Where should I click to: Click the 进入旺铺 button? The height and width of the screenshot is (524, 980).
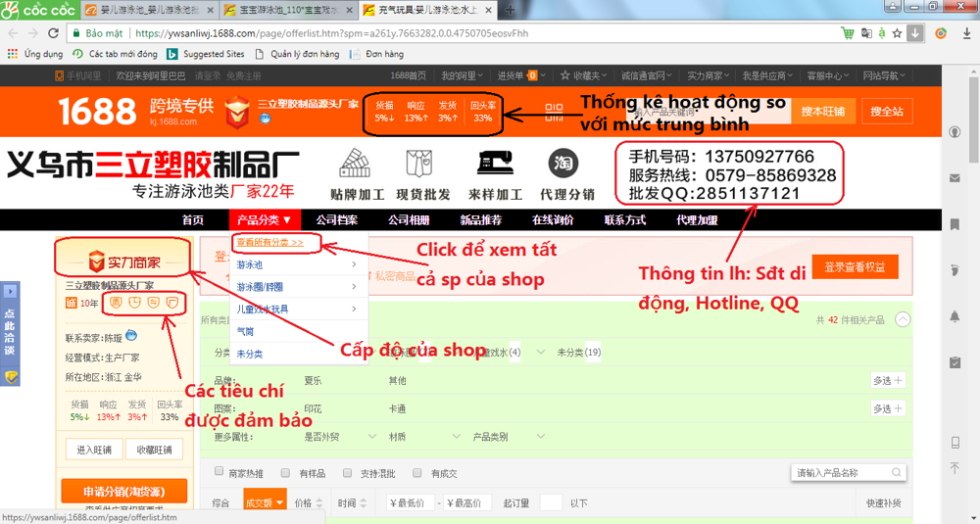[94, 450]
